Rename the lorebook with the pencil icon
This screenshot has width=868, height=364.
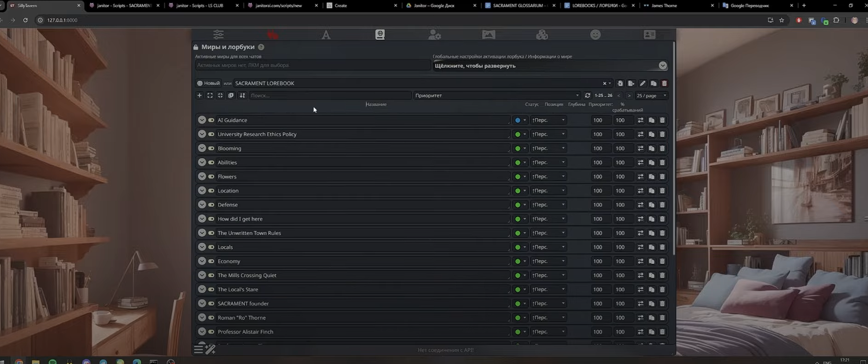coord(643,84)
